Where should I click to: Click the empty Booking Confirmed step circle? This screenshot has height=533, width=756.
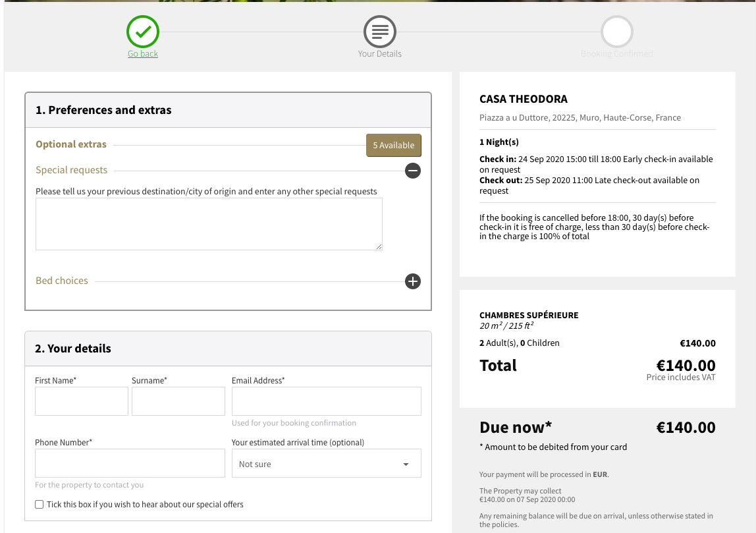click(616, 31)
